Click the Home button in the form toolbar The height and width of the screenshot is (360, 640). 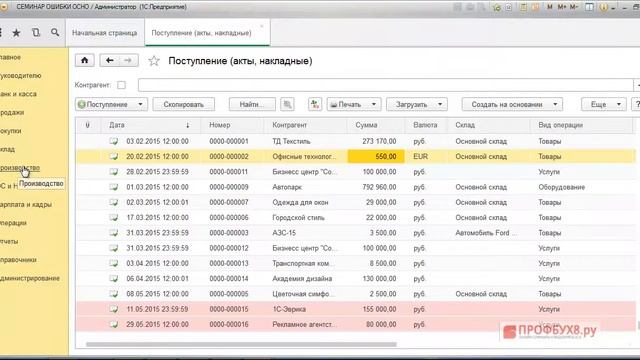pyautogui.click(x=84, y=60)
